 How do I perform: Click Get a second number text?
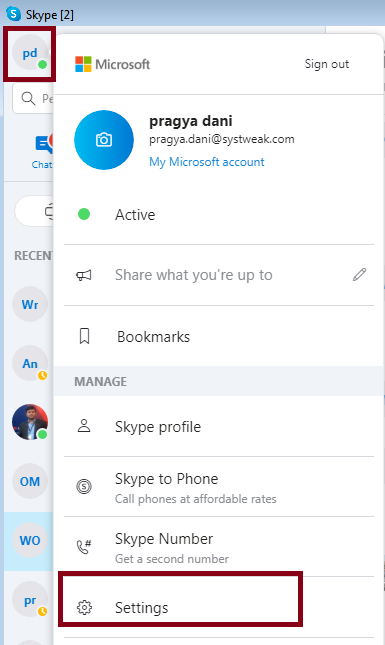[x=172, y=559]
